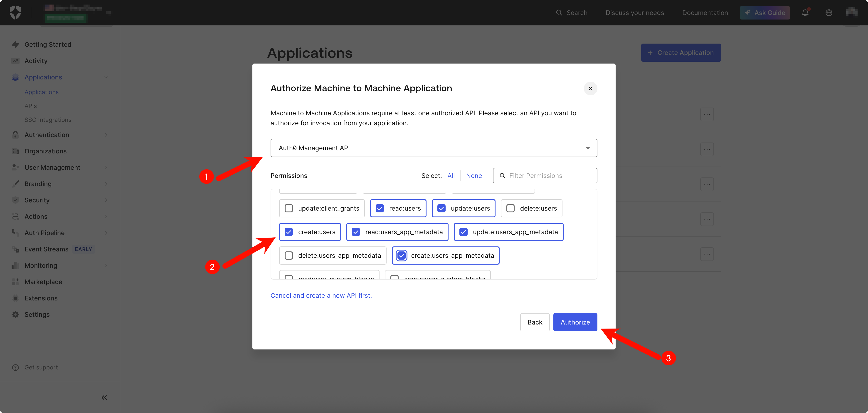Click the Search magnifier icon
868x413 pixels.
pyautogui.click(x=559, y=13)
